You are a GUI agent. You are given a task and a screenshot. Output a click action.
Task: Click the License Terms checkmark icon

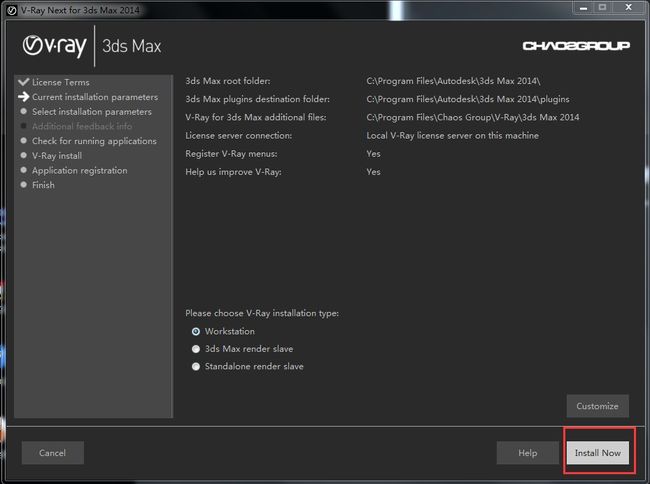click(24, 82)
